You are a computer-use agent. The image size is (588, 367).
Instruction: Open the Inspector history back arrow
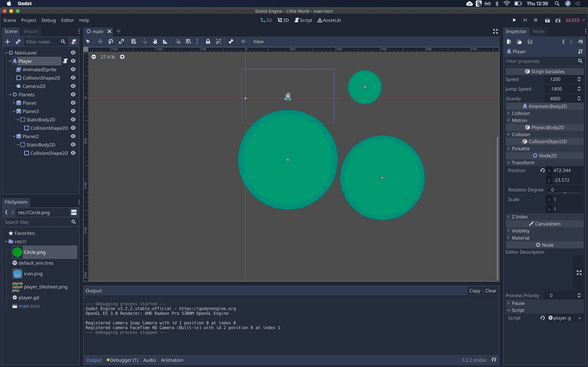point(563,42)
